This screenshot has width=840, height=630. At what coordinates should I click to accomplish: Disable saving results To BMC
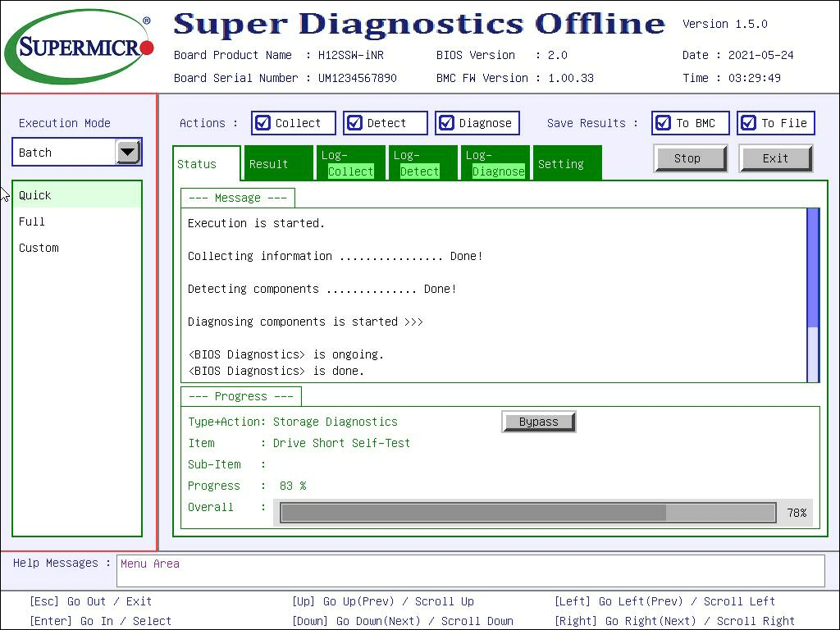pos(664,123)
